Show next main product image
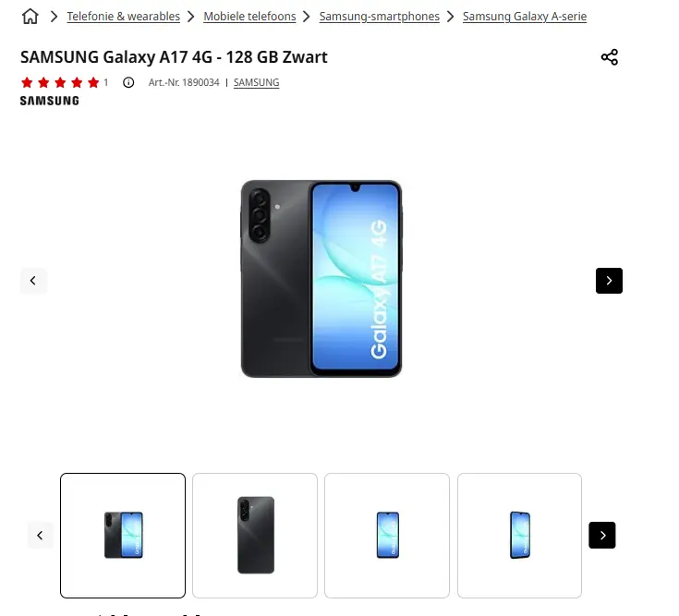 point(609,281)
